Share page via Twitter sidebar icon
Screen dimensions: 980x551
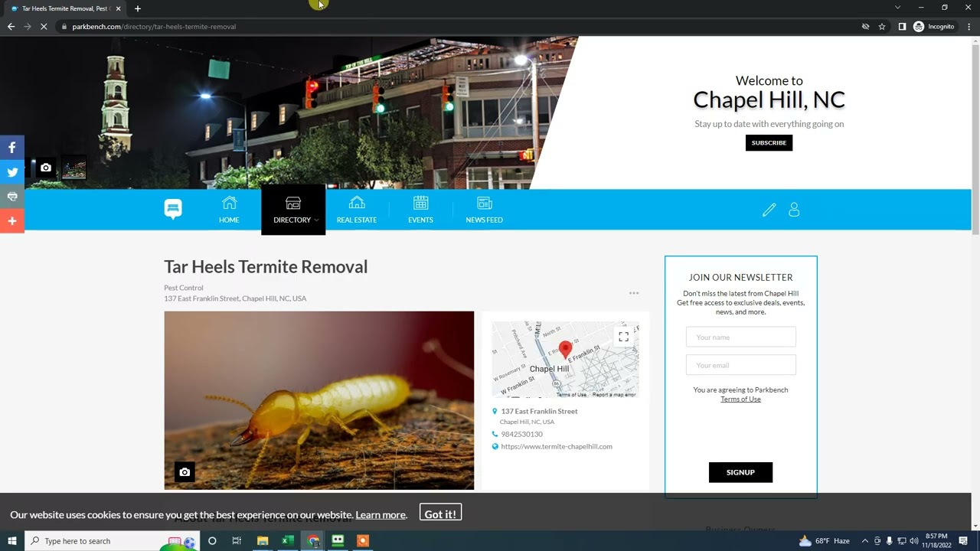pos(12,172)
